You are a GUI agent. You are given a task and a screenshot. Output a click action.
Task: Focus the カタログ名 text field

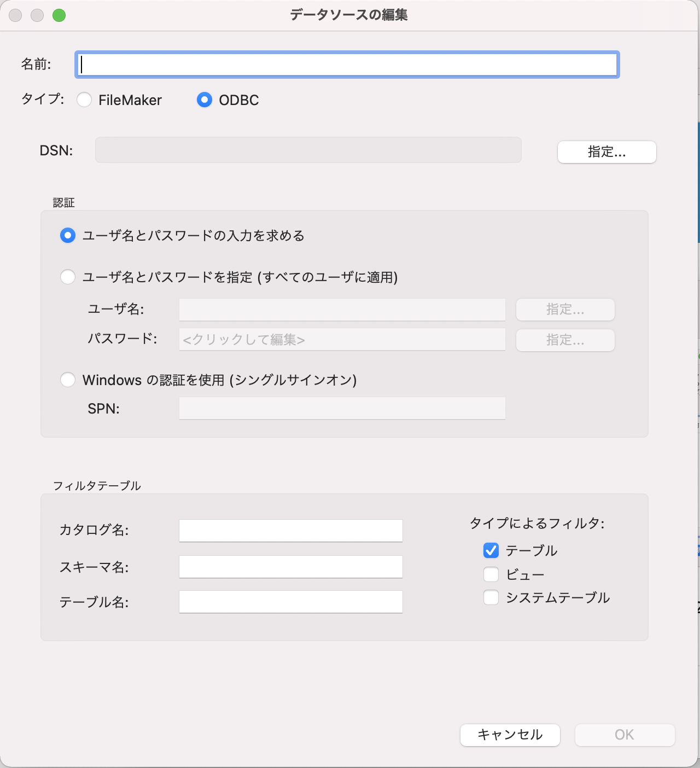(290, 531)
